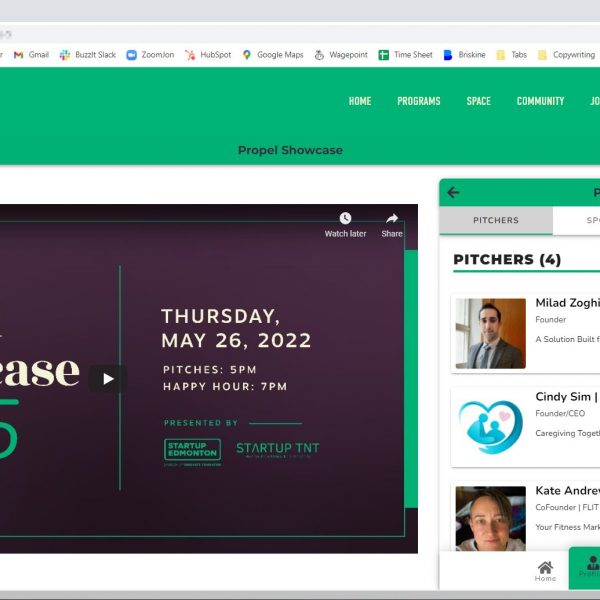Switch to the PITCHERS tab
The image size is (600, 600).
pos(496,220)
